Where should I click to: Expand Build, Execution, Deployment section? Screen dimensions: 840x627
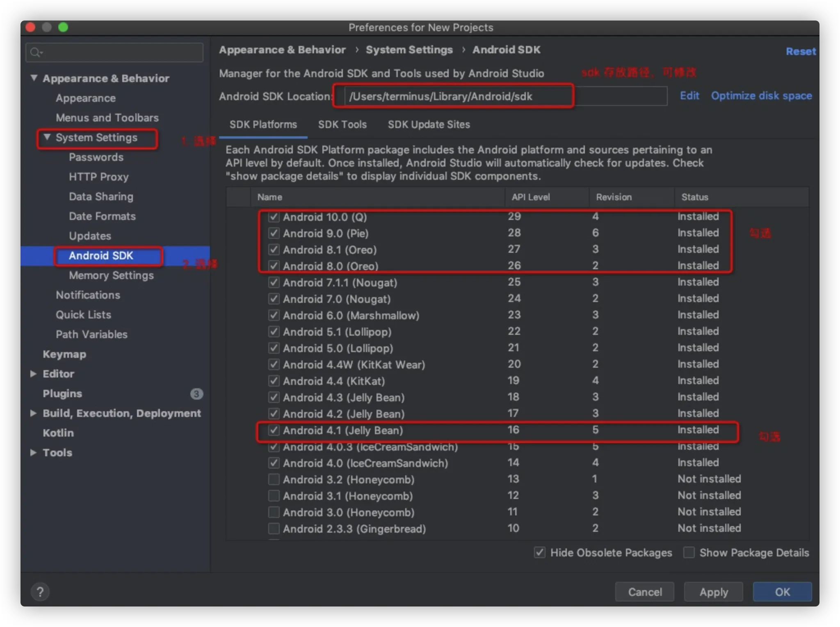[34, 413]
